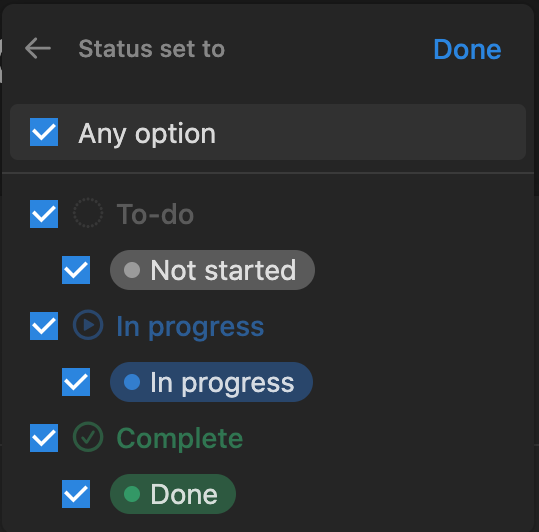Toggle checkbox beside the In progress group heading
The image size is (539, 532).
pos(44,326)
